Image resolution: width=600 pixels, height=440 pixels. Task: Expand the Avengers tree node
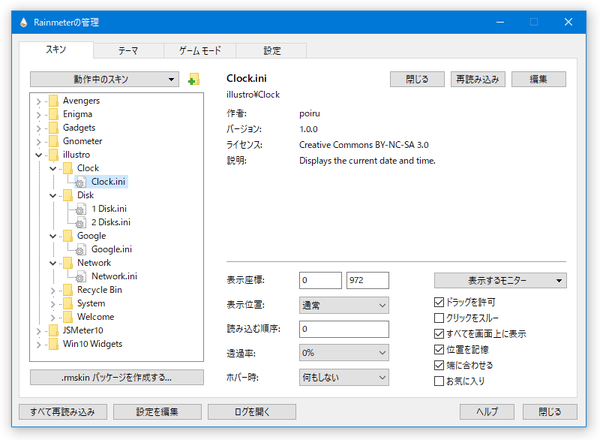coord(38,101)
